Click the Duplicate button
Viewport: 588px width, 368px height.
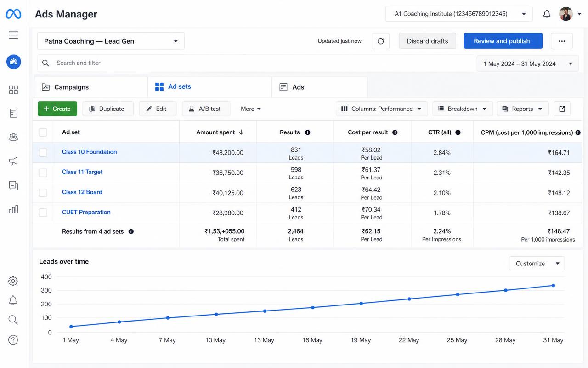click(108, 109)
